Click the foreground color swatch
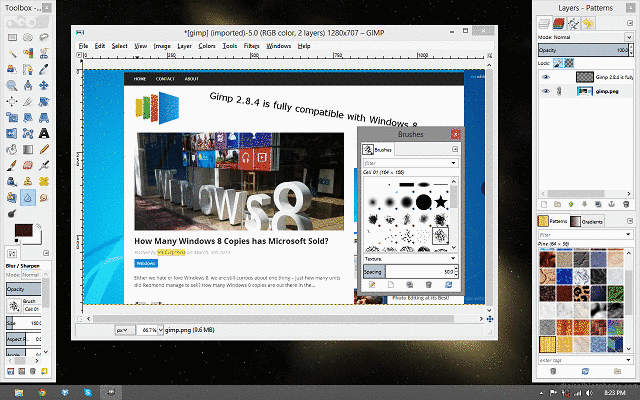The height and width of the screenshot is (400, 640). click(x=23, y=230)
